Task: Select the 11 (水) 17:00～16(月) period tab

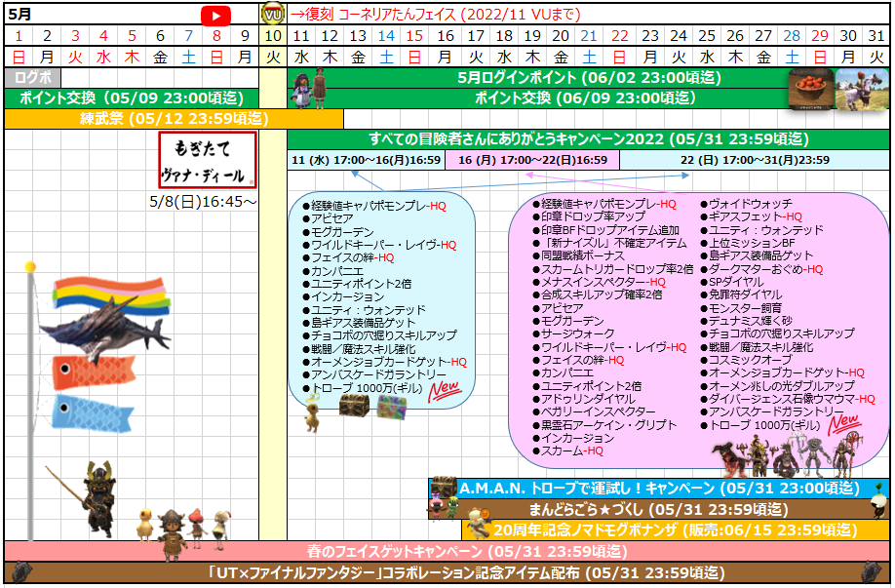Action: [x=366, y=160]
